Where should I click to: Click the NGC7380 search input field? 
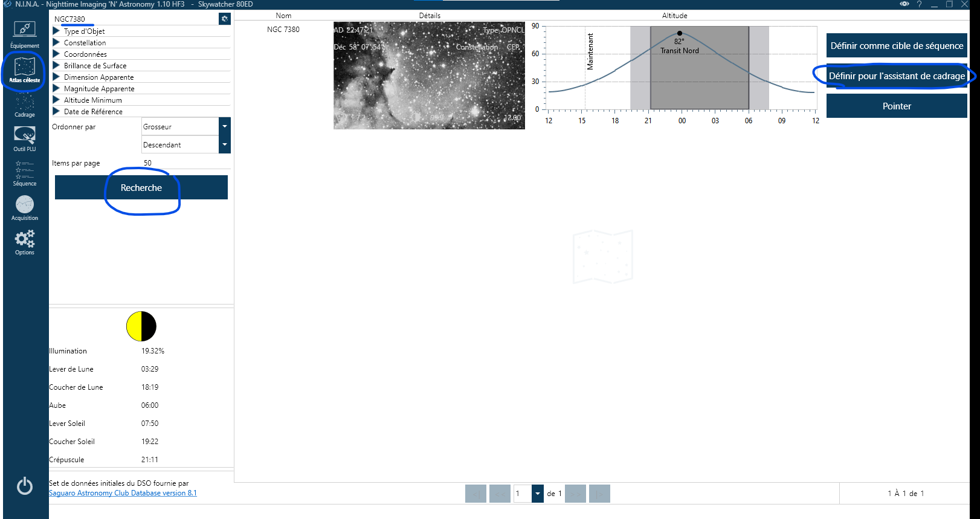(x=134, y=19)
